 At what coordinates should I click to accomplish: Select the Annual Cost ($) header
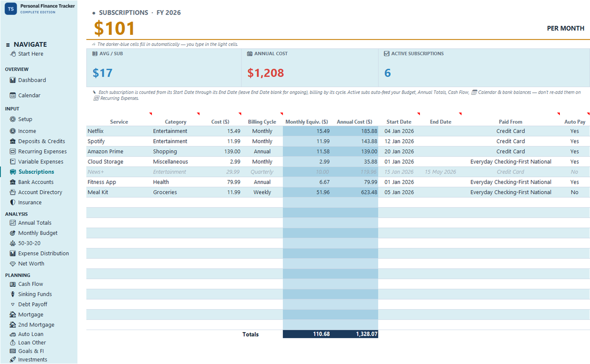(x=354, y=122)
